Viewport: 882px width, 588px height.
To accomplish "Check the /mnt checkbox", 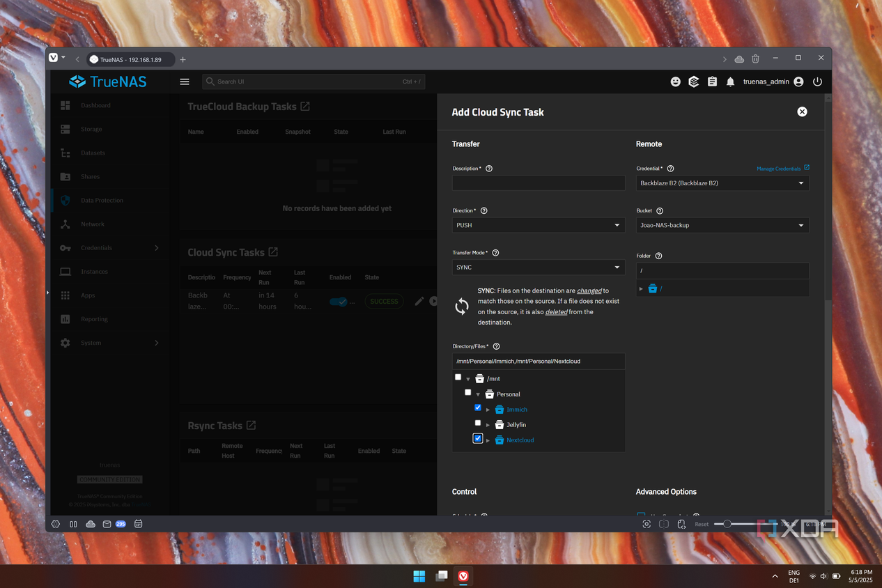I will [x=458, y=377].
